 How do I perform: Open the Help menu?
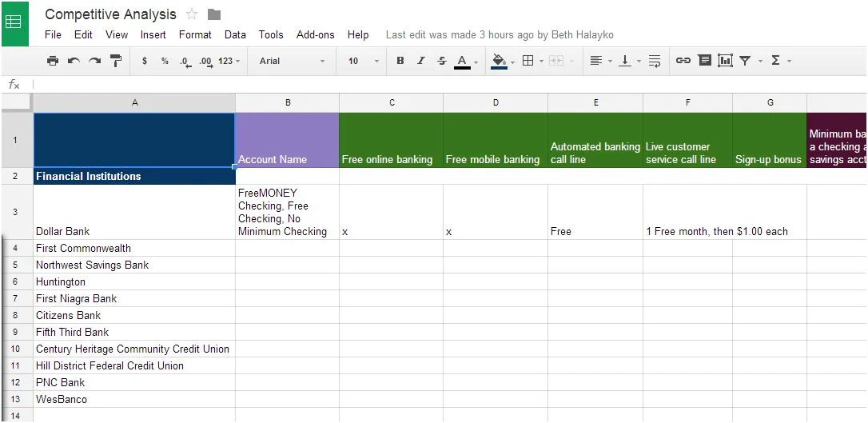pos(358,34)
